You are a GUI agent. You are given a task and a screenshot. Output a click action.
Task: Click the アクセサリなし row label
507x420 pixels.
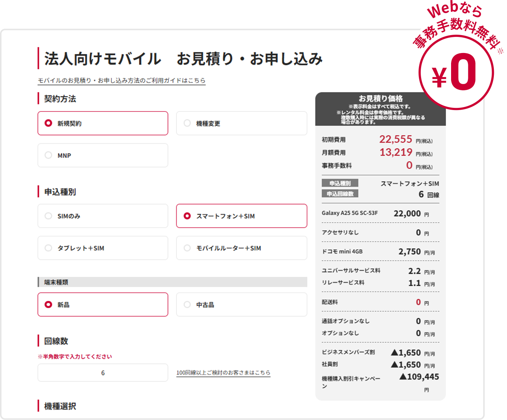(340, 232)
